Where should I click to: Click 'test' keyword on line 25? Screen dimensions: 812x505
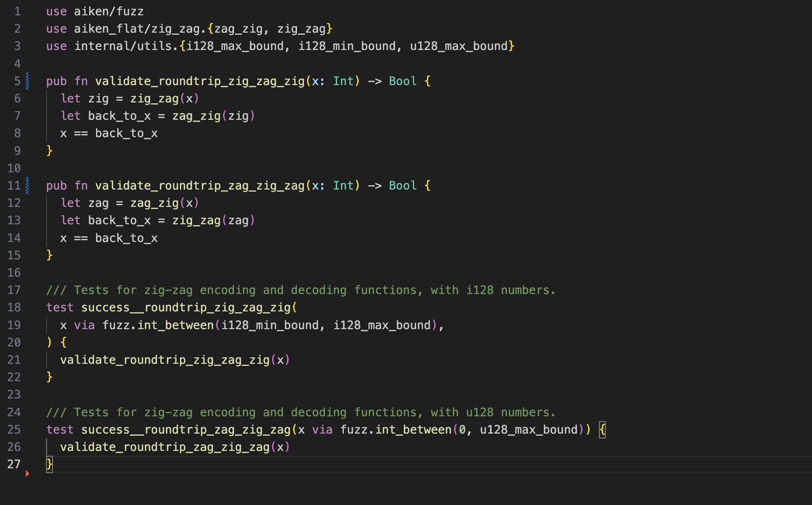60,429
